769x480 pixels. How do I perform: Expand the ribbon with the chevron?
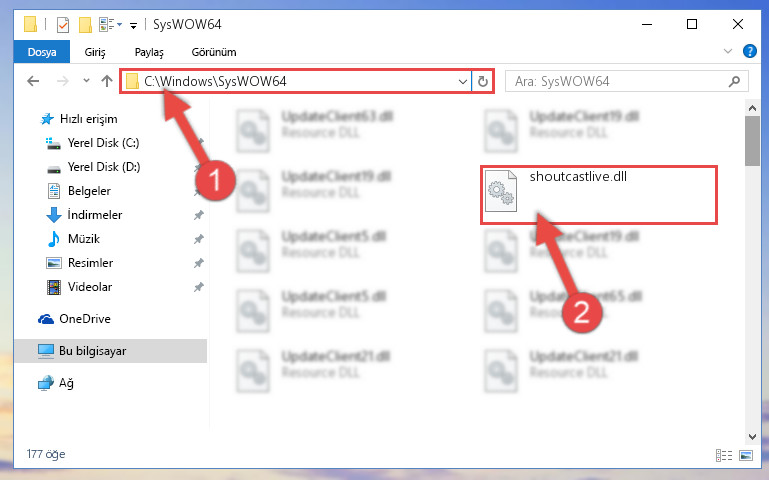[728, 51]
